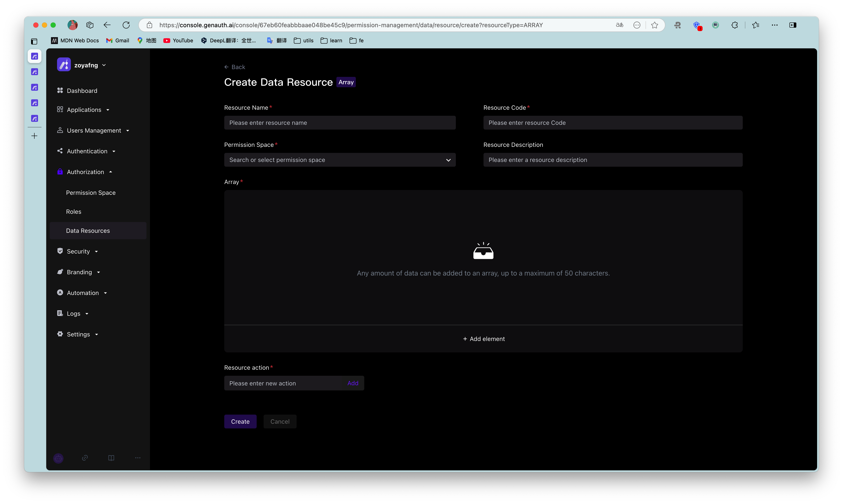The width and height of the screenshot is (843, 504).
Task: Click the plus icon in left rail
Action: (34, 136)
